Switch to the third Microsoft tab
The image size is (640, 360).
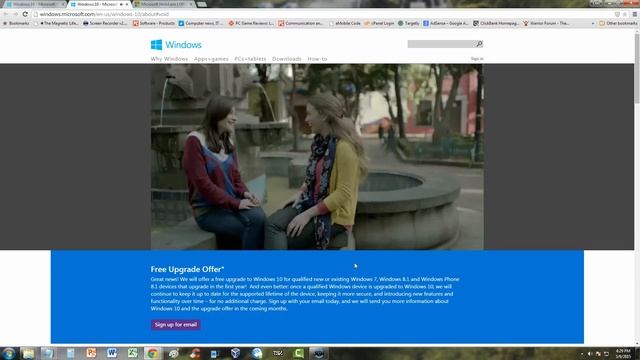[x=163, y=4]
